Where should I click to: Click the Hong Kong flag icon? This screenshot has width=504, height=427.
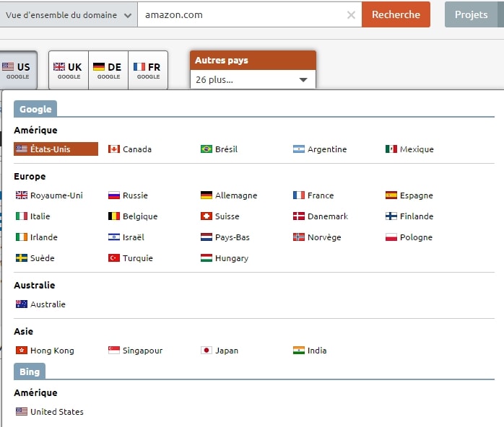pos(22,351)
